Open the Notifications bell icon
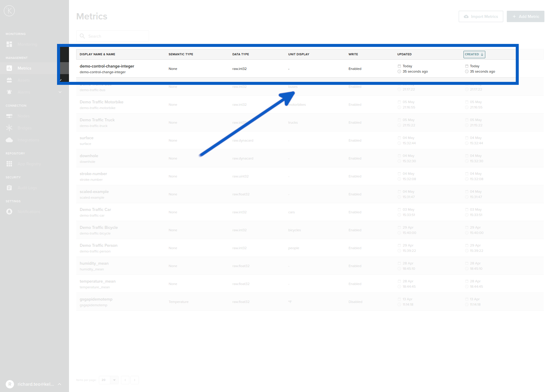This screenshot has height=392, width=551. coord(9,212)
